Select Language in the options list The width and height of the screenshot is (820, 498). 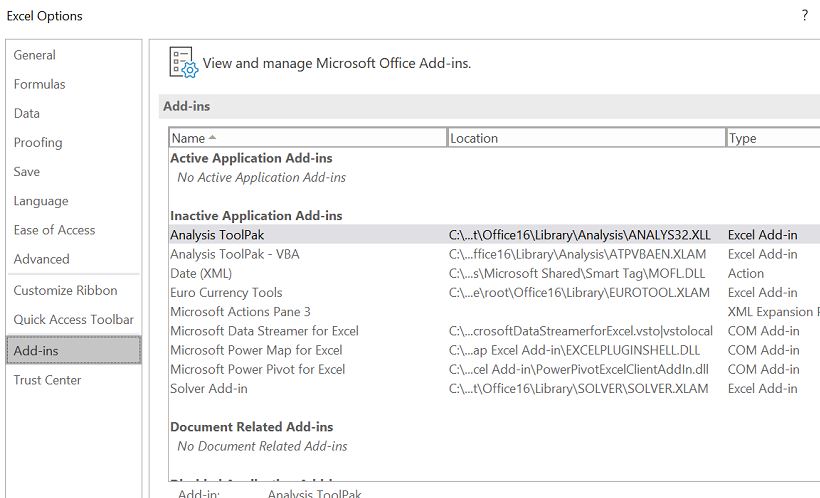(x=41, y=201)
